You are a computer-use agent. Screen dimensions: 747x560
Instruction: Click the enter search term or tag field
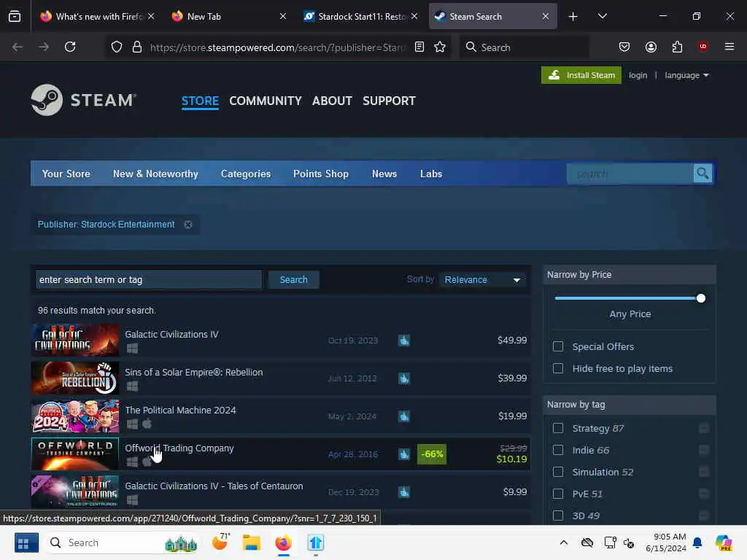click(149, 279)
